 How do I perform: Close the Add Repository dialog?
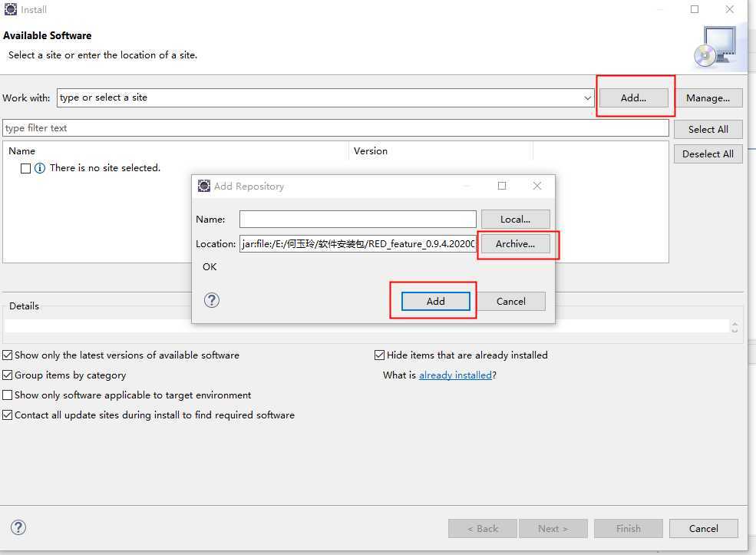pyautogui.click(x=537, y=186)
